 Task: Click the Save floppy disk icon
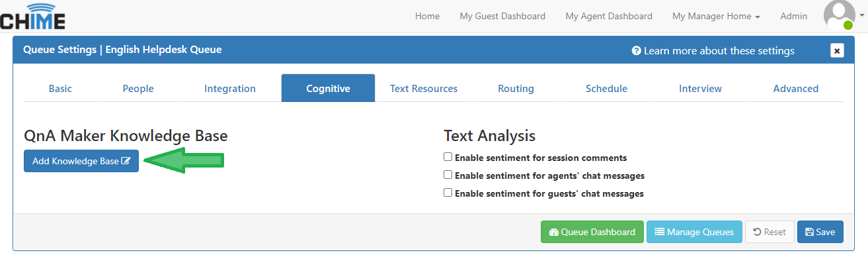click(x=809, y=232)
